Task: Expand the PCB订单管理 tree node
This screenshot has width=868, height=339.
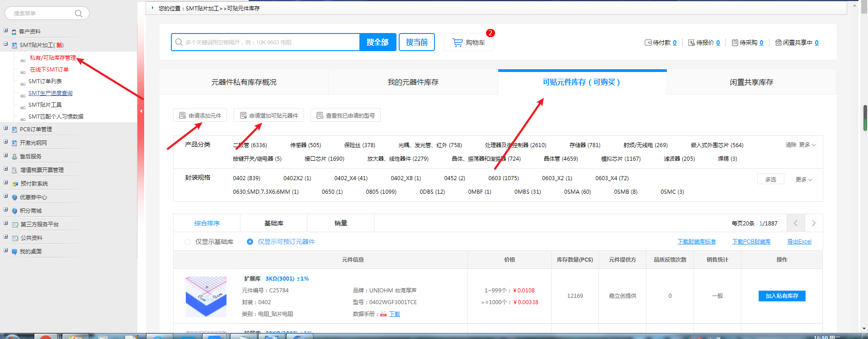Action: pos(6,129)
